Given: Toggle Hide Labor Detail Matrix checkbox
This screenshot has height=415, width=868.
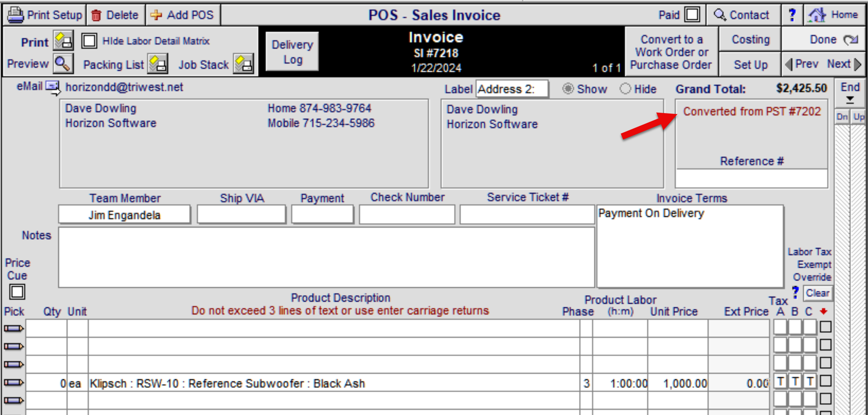Looking at the screenshot, I should pos(89,41).
